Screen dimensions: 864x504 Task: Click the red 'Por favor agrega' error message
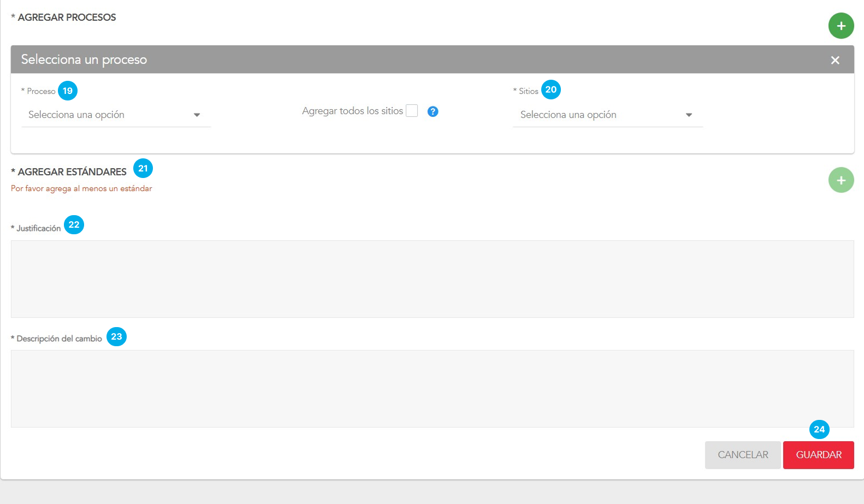click(81, 188)
